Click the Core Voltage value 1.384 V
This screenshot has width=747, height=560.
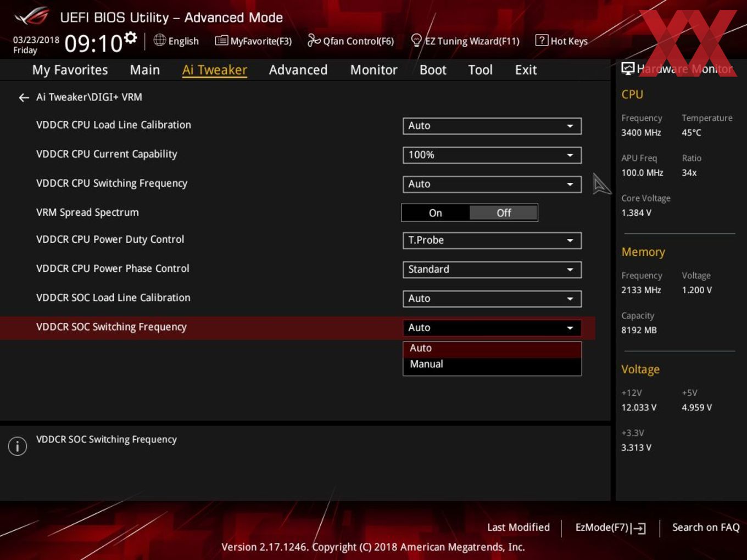point(636,212)
